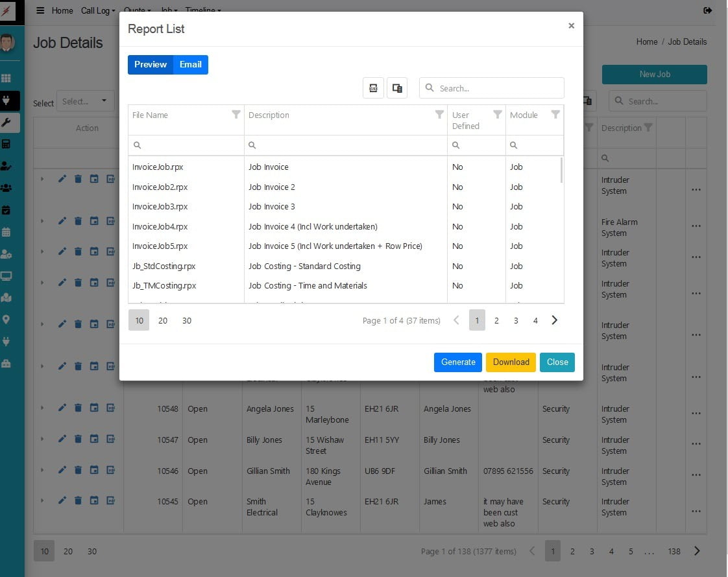This screenshot has width=728, height=577.
Task: Set report page size to 20
Action: coord(163,320)
